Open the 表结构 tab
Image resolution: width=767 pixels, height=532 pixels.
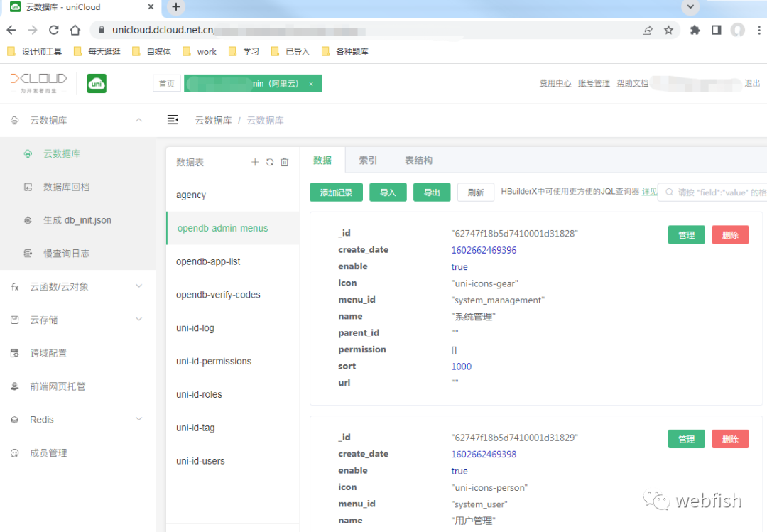pos(418,161)
